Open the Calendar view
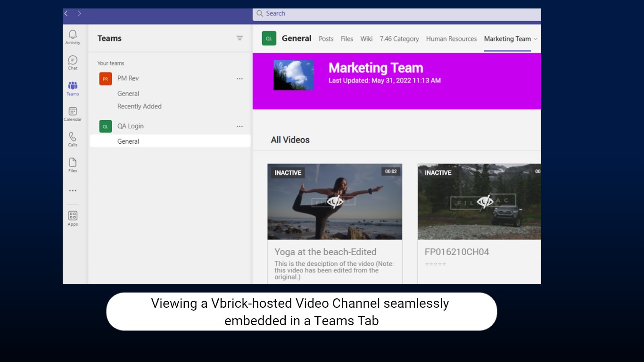The image size is (644, 362). [x=73, y=114]
